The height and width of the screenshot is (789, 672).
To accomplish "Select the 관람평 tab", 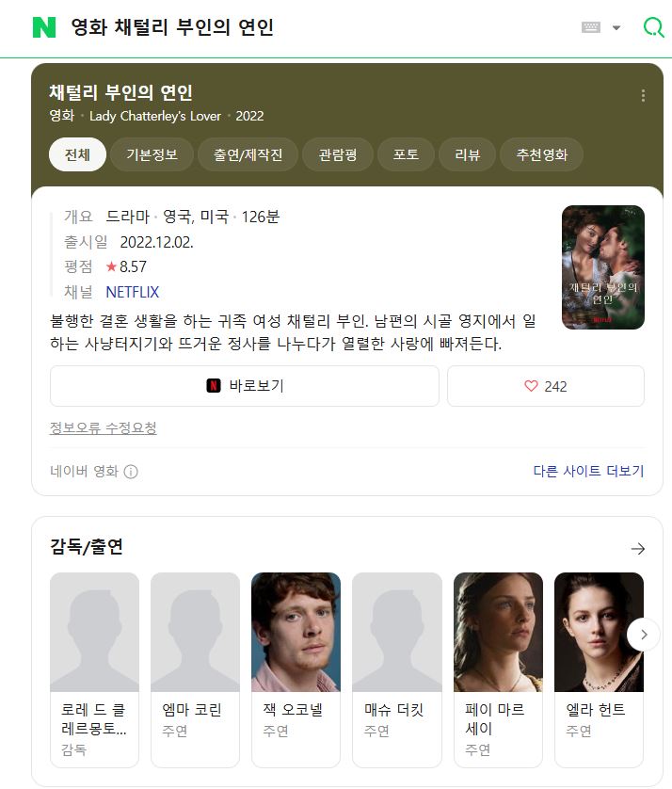I will [x=338, y=154].
